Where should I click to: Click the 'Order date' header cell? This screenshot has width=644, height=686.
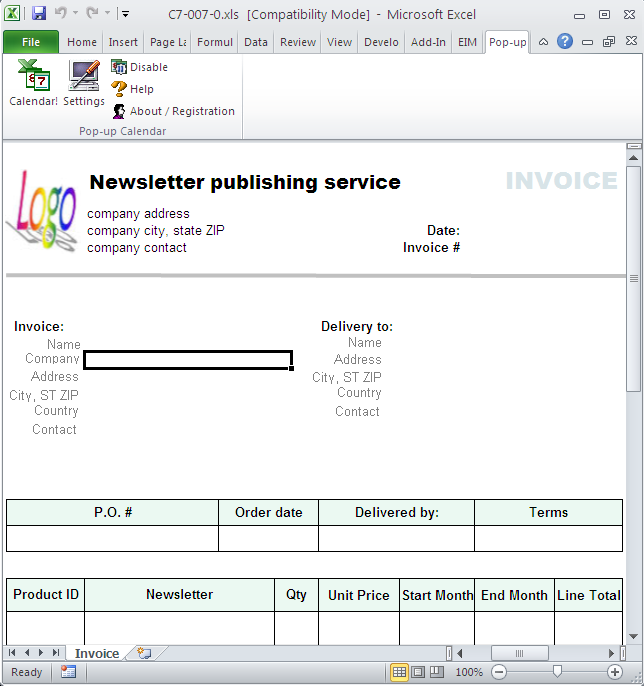click(268, 512)
